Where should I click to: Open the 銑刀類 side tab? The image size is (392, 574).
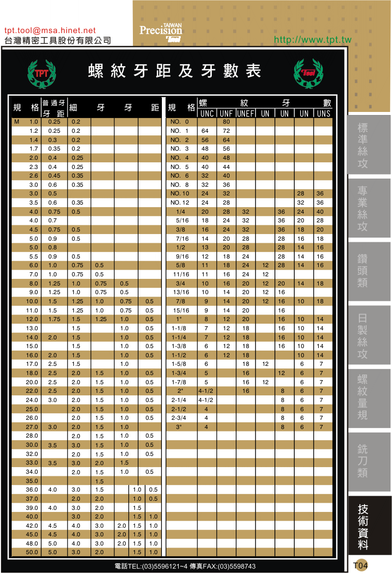point(369,462)
